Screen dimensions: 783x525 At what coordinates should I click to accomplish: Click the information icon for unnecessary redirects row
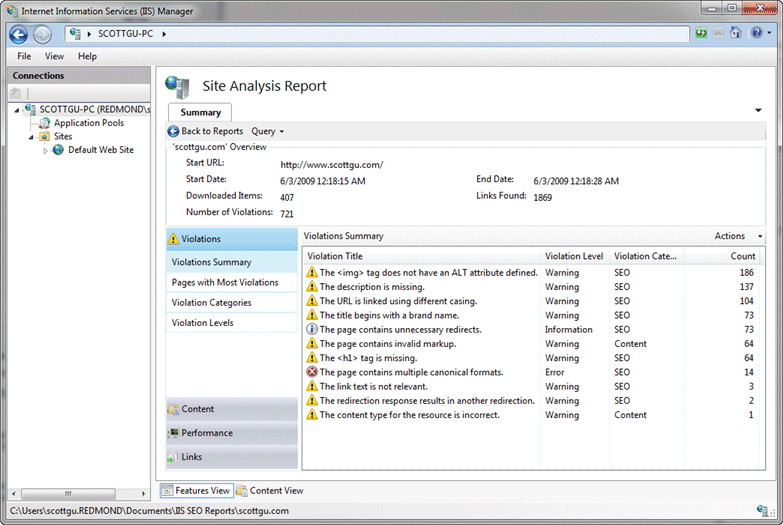[x=312, y=329]
